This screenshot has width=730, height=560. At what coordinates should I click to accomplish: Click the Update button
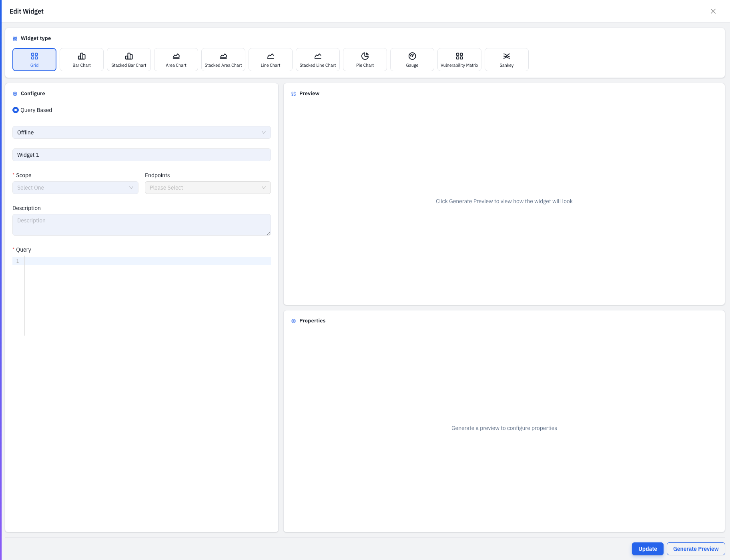pyautogui.click(x=648, y=549)
